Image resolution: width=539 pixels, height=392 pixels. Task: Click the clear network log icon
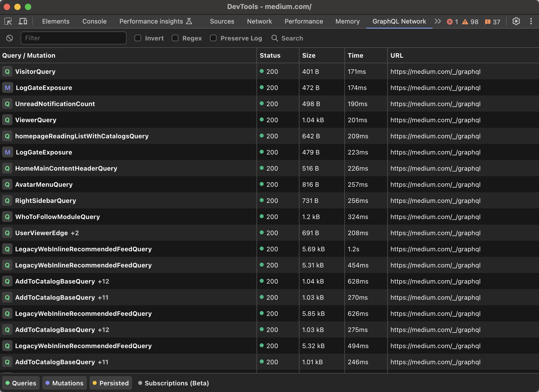(x=10, y=38)
